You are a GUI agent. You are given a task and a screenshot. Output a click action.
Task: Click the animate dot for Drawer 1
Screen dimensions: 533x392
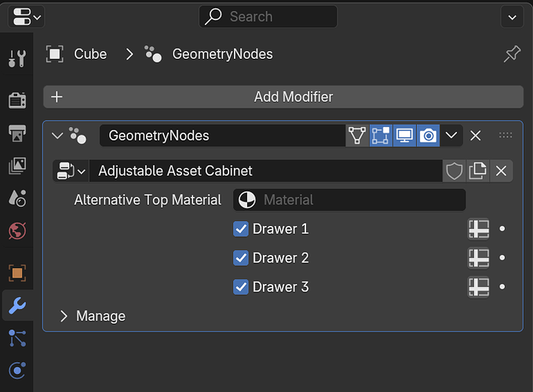click(x=502, y=229)
